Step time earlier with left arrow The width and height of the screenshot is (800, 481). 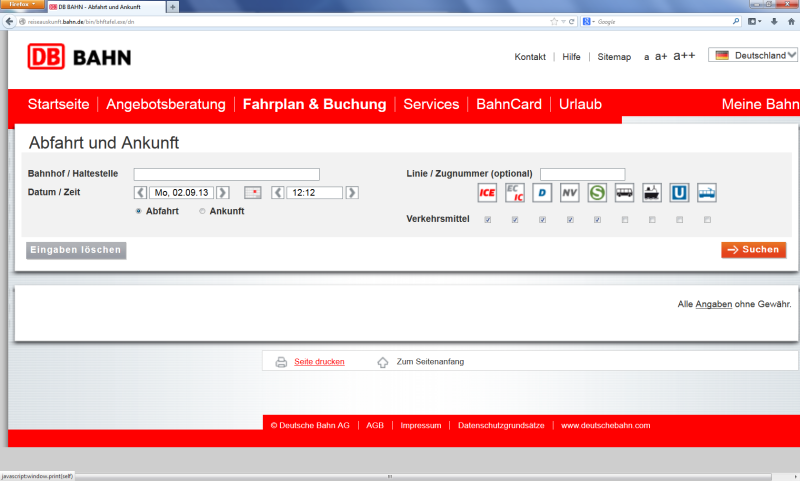click(x=278, y=192)
